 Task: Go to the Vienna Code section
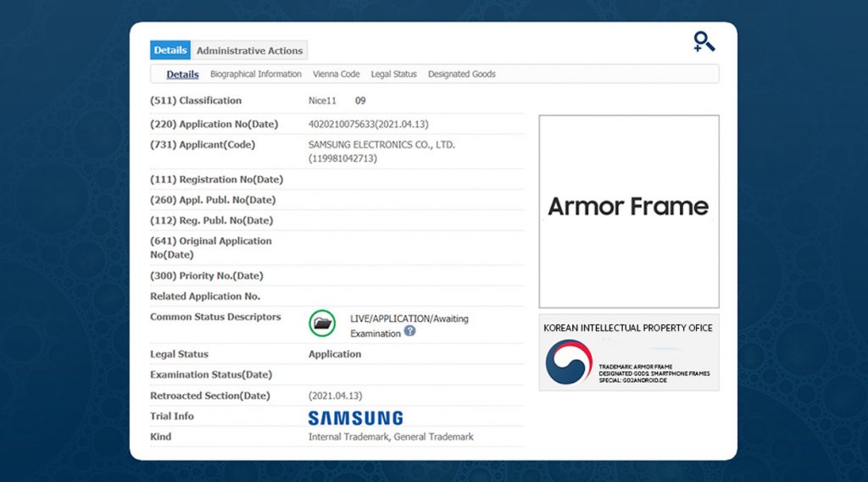(337, 75)
